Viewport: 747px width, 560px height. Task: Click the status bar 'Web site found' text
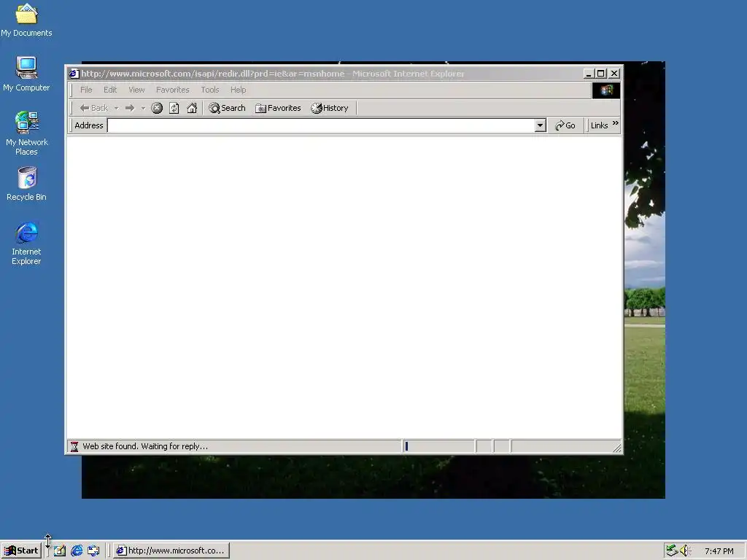(x=145, y=446)
